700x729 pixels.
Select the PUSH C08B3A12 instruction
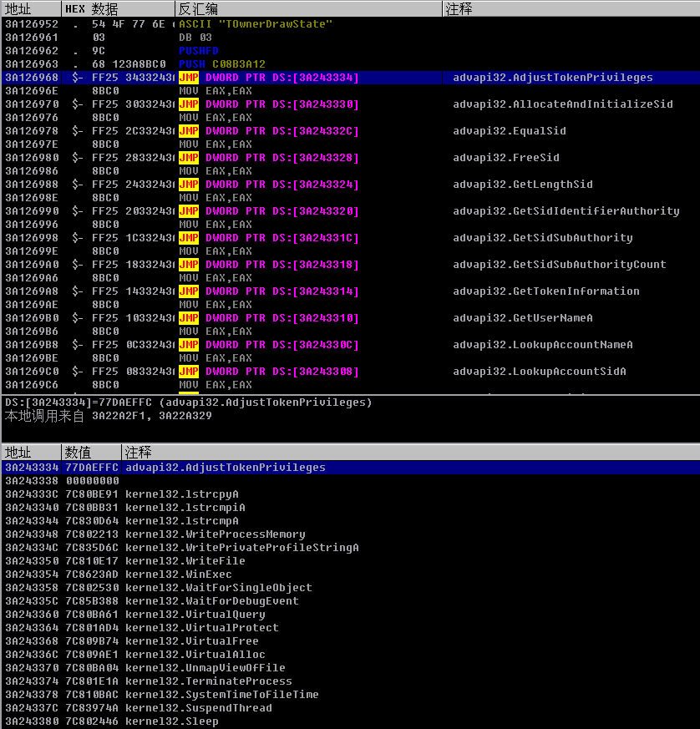click(222, 64)
